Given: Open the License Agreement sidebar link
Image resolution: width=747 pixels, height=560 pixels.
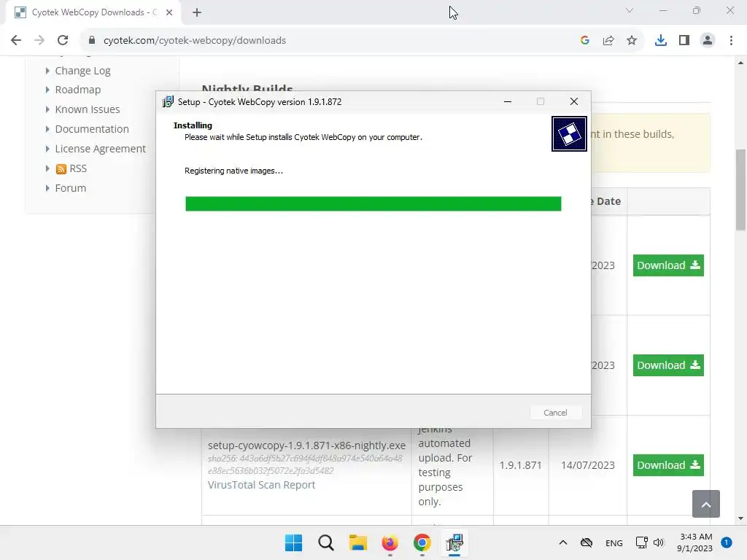Looking at the screenshot, I should pos(100,149).
